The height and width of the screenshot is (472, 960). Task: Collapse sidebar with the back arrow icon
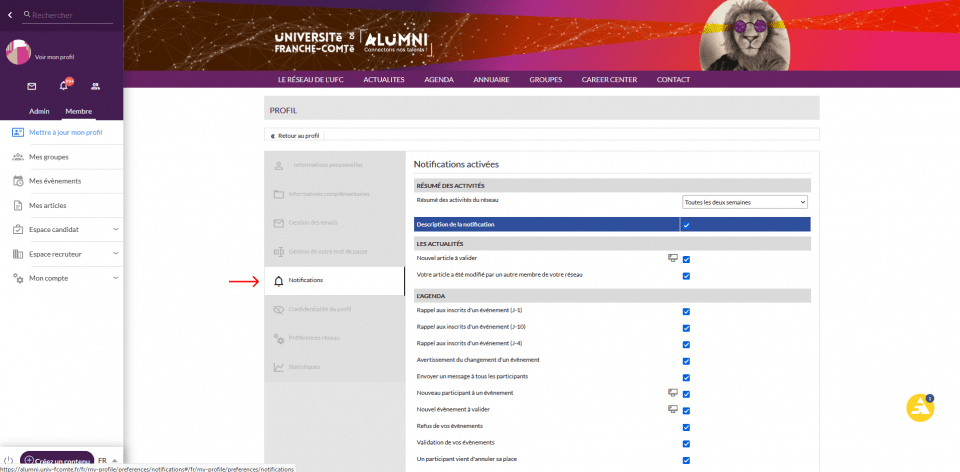tap(11, 15)
